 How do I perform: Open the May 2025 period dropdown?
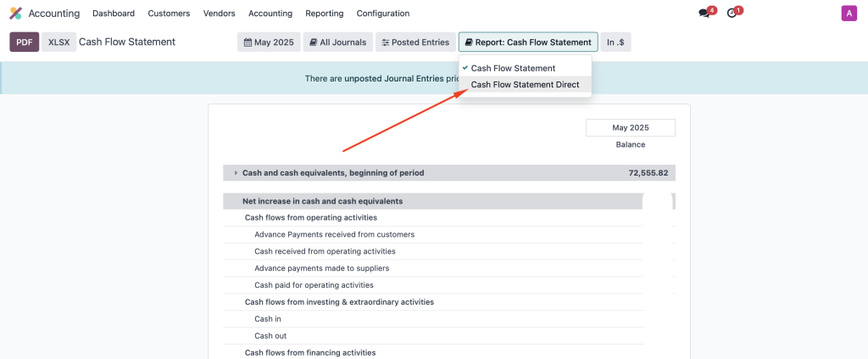pyautogui.click(x=269, y=42)
